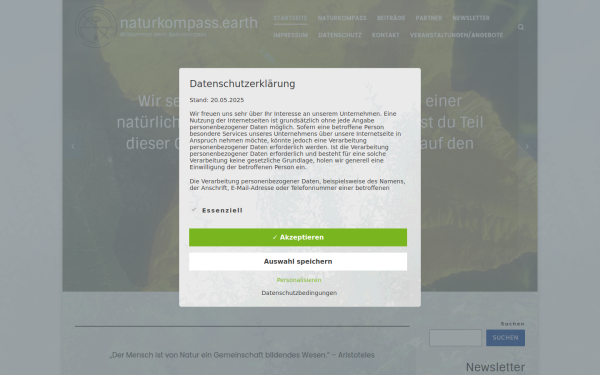
Task: Open the Datenschutz menu item
Action: 340,35
